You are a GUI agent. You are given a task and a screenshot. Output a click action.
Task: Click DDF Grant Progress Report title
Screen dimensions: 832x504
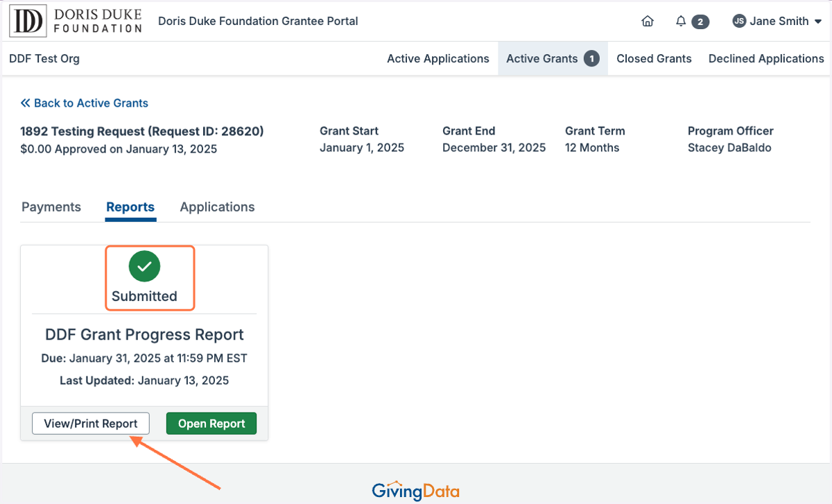pyautogui.click(x=144, y=335)
